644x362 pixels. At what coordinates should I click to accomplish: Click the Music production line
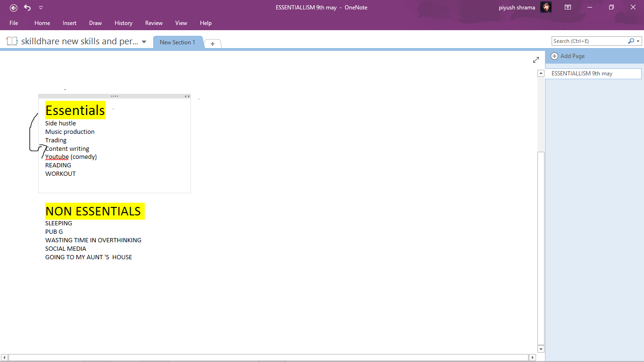coord(70,132)
